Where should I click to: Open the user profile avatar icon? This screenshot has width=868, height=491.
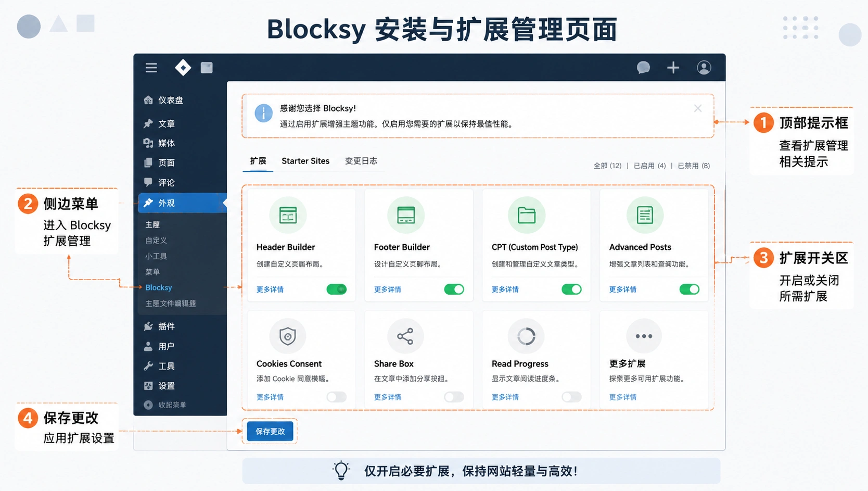[704, 68]
